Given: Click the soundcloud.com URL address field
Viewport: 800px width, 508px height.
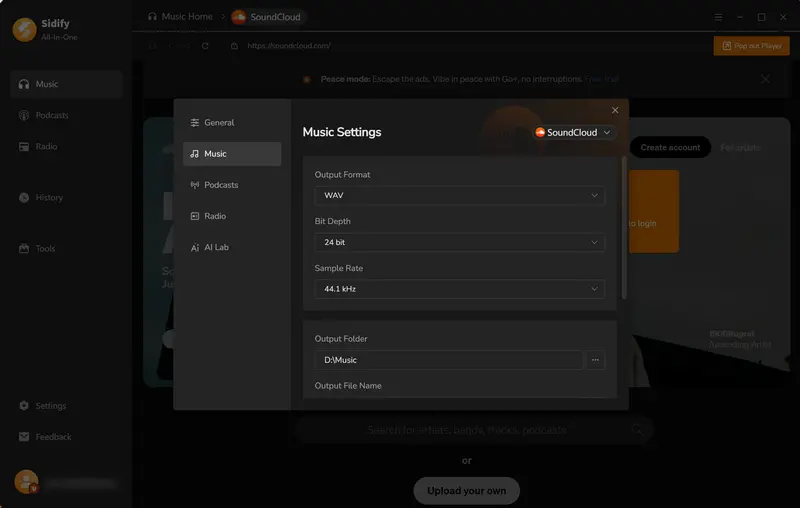Looking at the screenshot, I should coord(289,46).
